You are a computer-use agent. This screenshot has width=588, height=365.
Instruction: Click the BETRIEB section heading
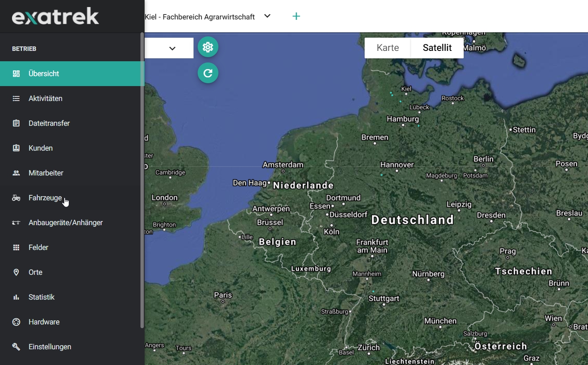pos(24,49)
